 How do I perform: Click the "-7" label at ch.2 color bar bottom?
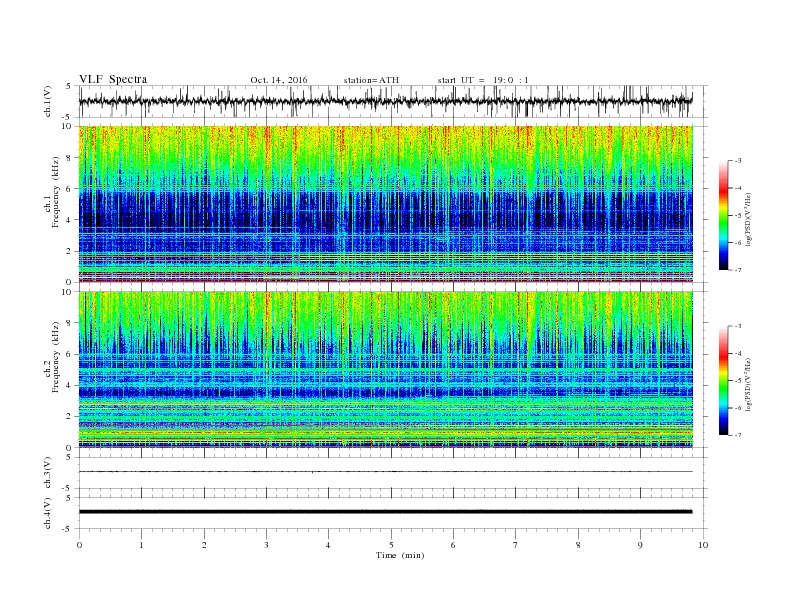coord(738,435)
